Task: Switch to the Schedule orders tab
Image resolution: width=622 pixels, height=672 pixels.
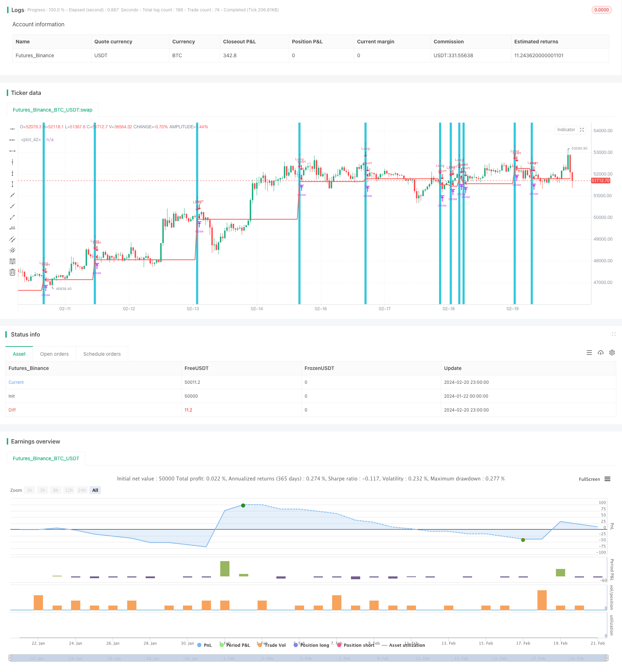Action: [102, 354]
